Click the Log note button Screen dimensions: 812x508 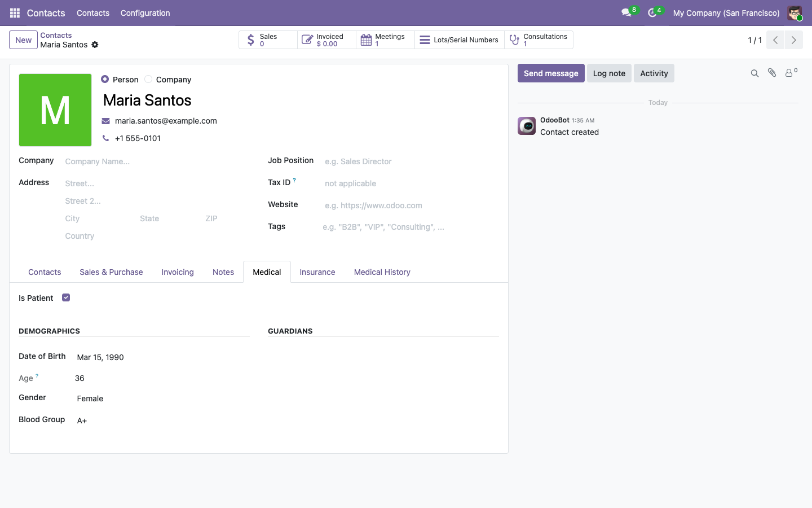(609, 73)
